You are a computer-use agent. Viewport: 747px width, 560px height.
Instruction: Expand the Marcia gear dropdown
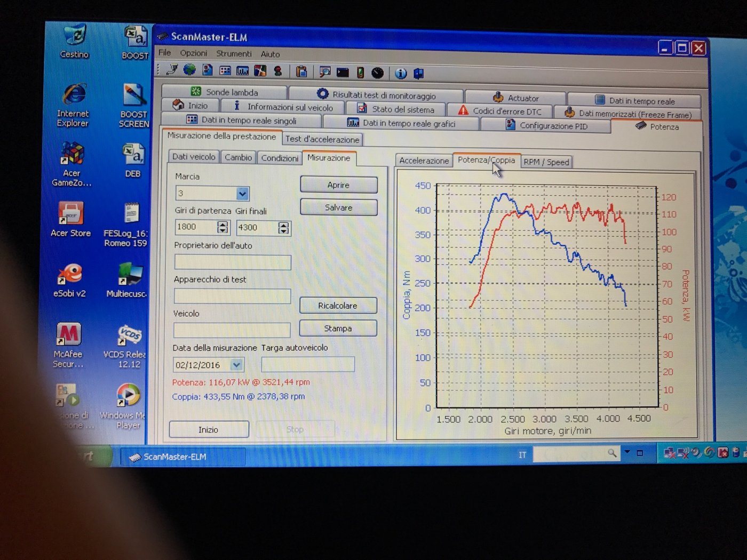[x=242, y=194]
